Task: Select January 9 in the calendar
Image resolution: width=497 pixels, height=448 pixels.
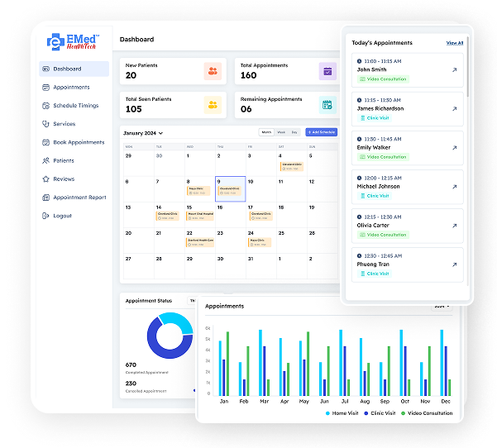Action: tap(231, 188)
